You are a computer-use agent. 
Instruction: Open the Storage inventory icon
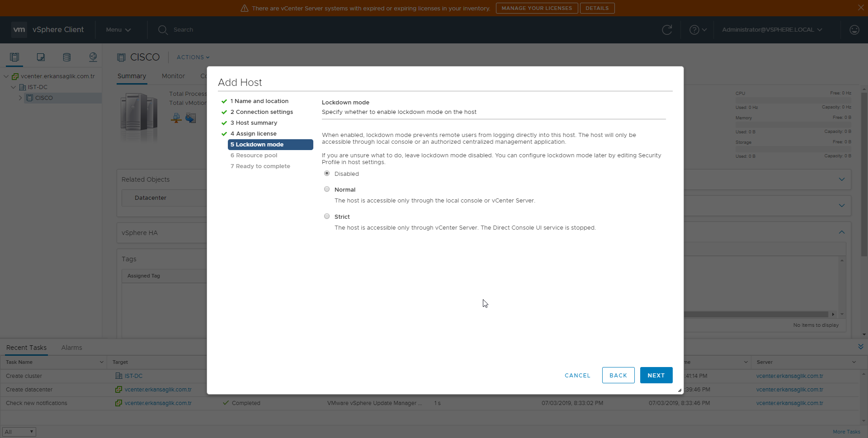(x=66, y=57)
